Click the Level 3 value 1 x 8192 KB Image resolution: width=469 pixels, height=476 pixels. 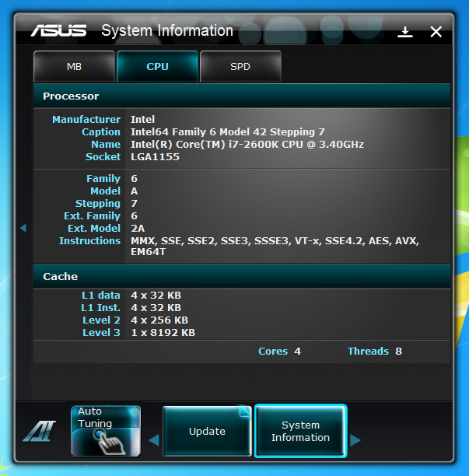coord(163,333)
